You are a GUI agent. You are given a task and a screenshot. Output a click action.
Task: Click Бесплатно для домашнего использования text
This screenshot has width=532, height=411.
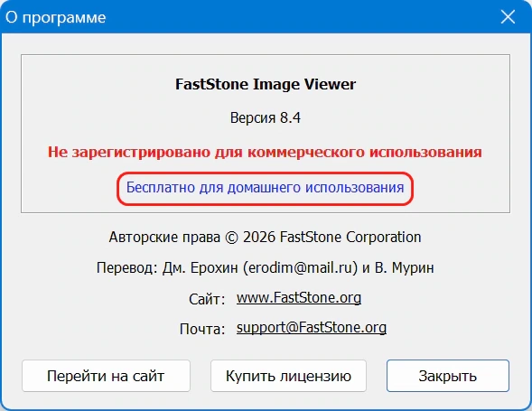[265, 188]
